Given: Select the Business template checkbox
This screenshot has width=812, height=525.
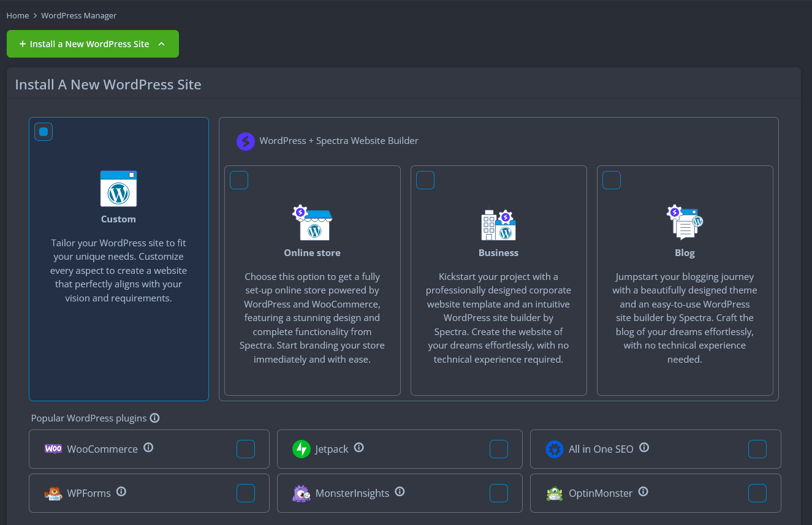Looking at the screenshot, I should pyautogui.click(x=425, y=180).
